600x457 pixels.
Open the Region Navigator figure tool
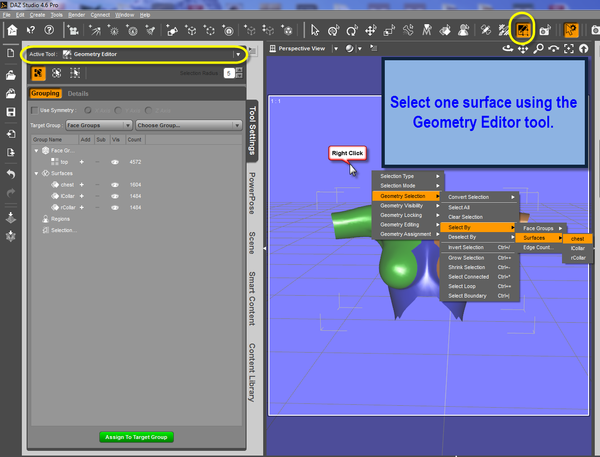tap(463, 30)
